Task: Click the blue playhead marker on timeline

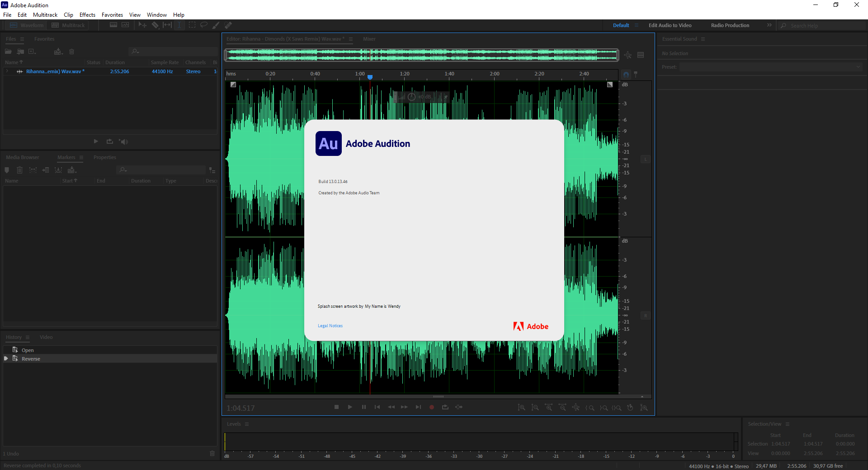Action: [370, 77]
